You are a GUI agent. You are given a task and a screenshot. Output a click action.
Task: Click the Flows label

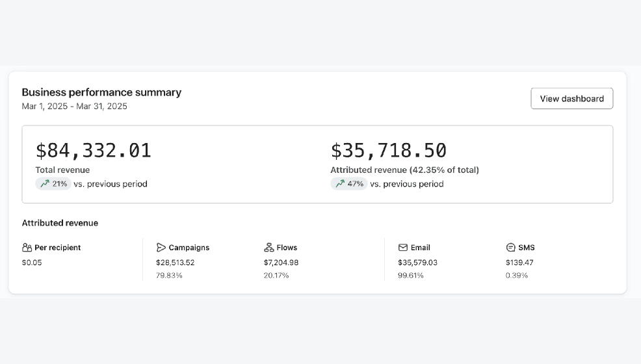(x=287, y=248)
